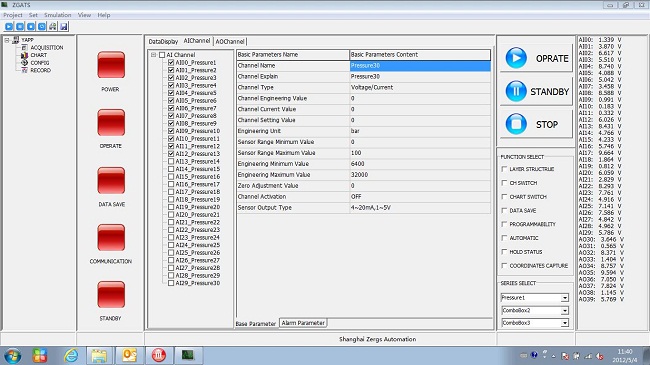Enable the AUTOMATIC function checkbox
The height and width of the screenshot is (365, 650).
[x=504, y=238]
